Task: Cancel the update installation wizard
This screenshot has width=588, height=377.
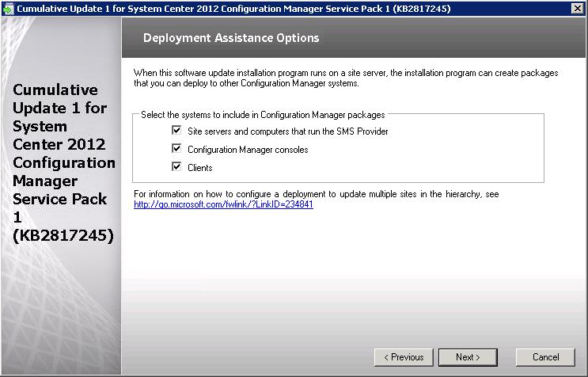Action: click(545, 357)
